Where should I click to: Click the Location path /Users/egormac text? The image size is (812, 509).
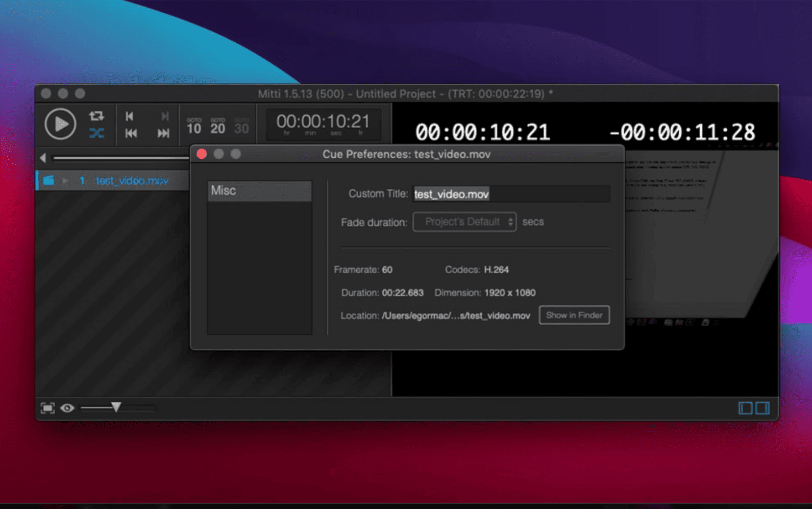click(x=456, y=316)
